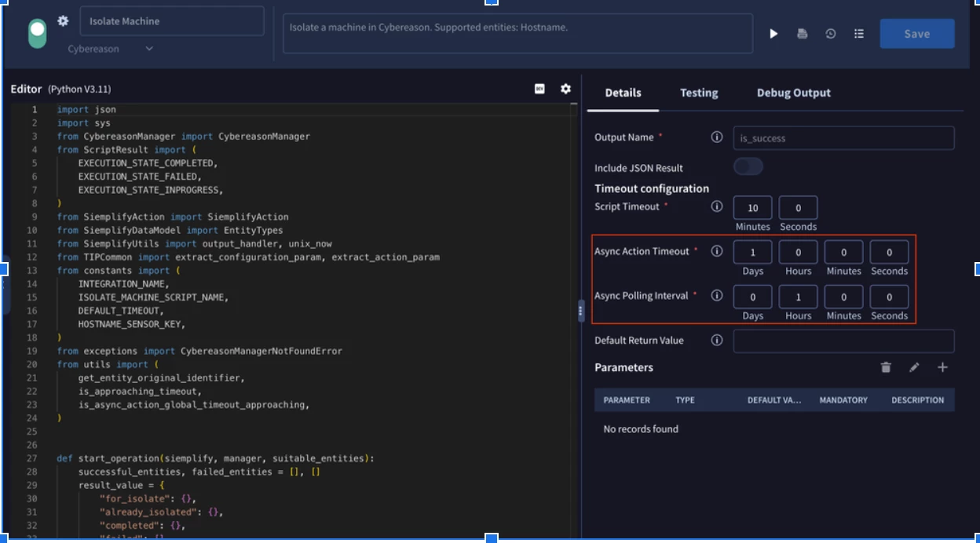Click the play (run script) icon

tap(773, 34)
